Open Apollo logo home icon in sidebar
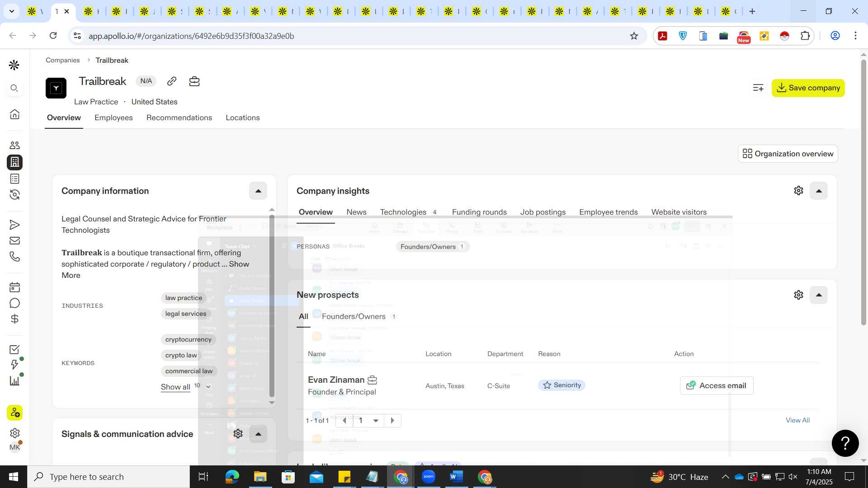868x488 pixels. (14, 65)
